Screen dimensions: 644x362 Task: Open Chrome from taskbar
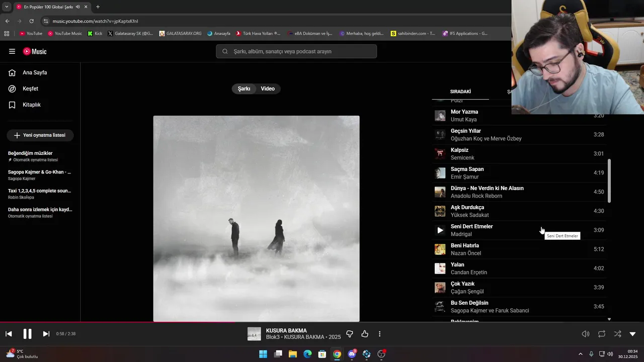[337, 354]
